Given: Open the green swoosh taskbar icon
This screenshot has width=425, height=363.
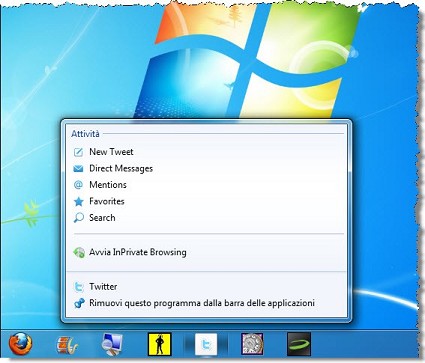Looking at the screenshot, I should pyautogui.click(x=299, y=344).
